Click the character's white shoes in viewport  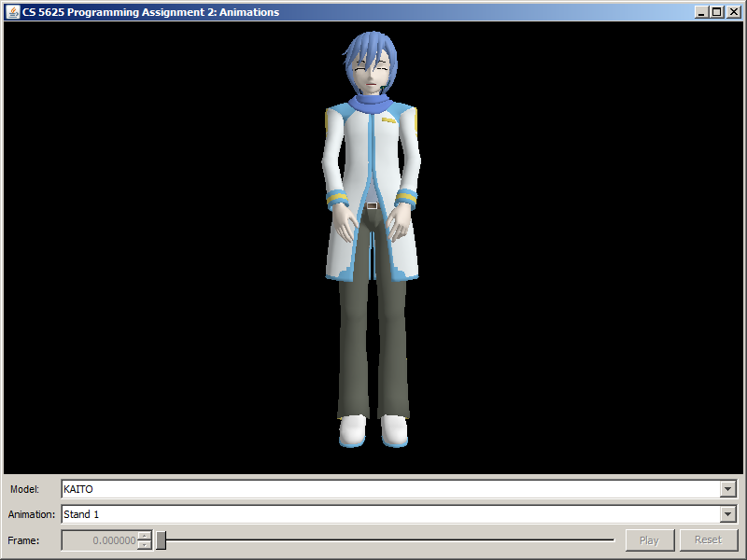click(x=373, y=430)
